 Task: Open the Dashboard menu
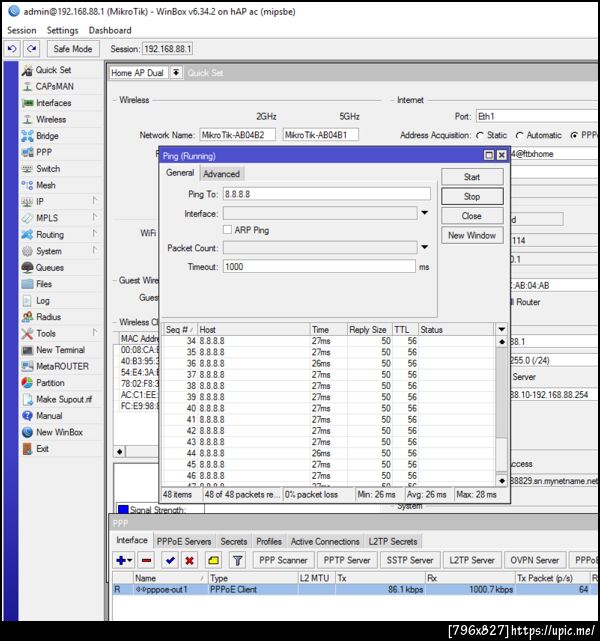(x=110, y=30)
